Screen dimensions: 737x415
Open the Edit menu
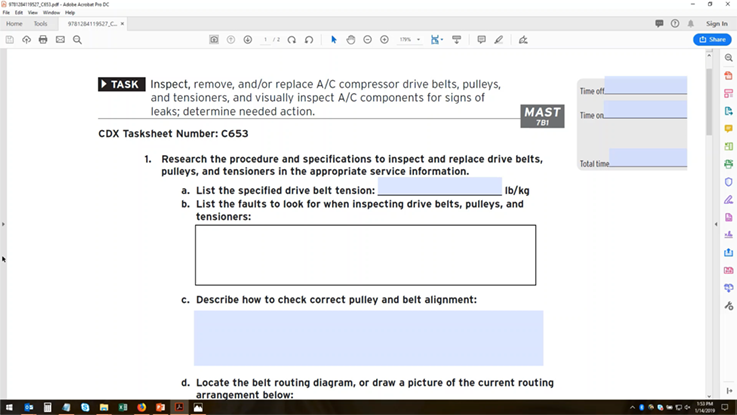[19, 12]
